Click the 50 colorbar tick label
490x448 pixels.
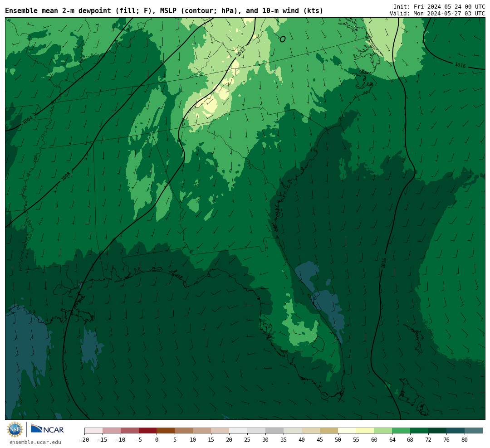coord(338,440)
